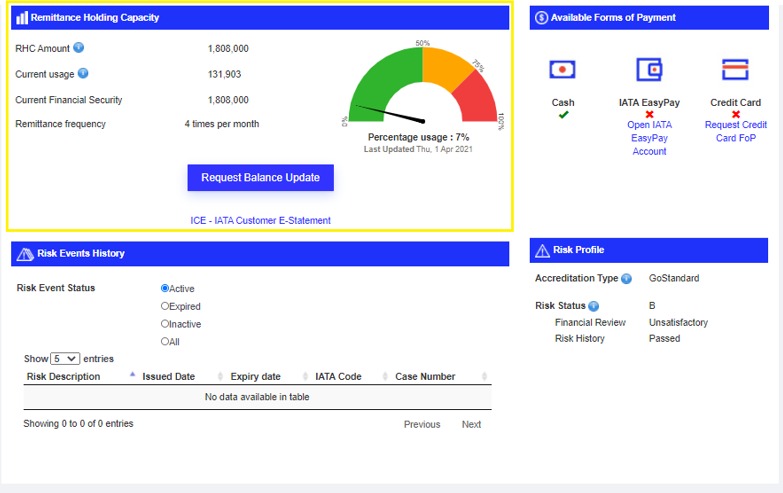Select the Expired risk event status
Image resolution: width=783 pixels, height=493 pixels.
tap(165, 307)
